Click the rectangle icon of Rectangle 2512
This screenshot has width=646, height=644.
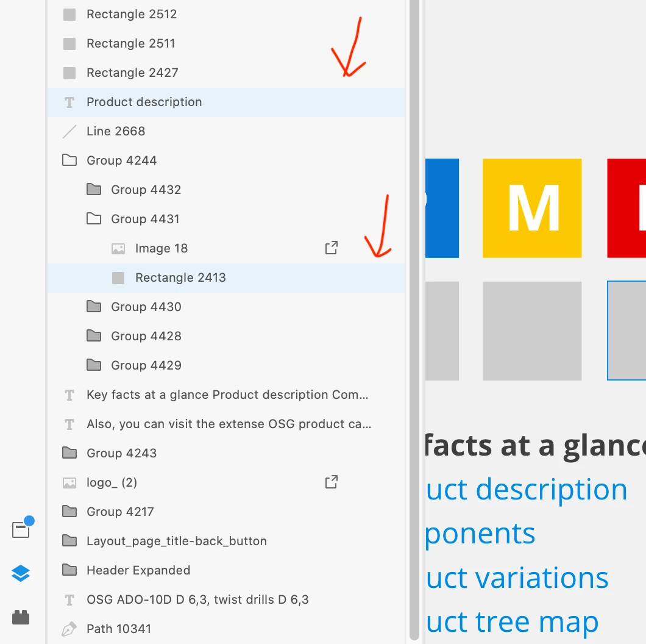click(x=69, y=15)
